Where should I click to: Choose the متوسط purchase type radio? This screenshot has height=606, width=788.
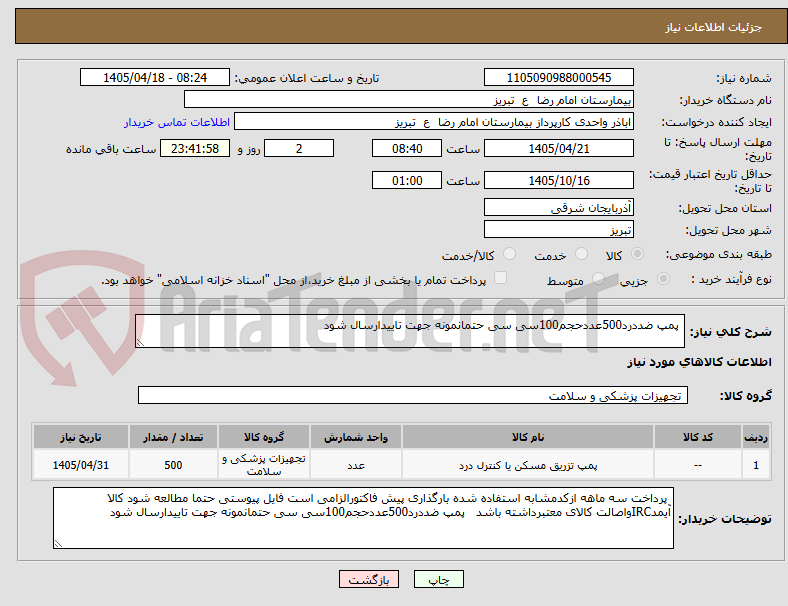pyautogui.click(x=598, y=279)
